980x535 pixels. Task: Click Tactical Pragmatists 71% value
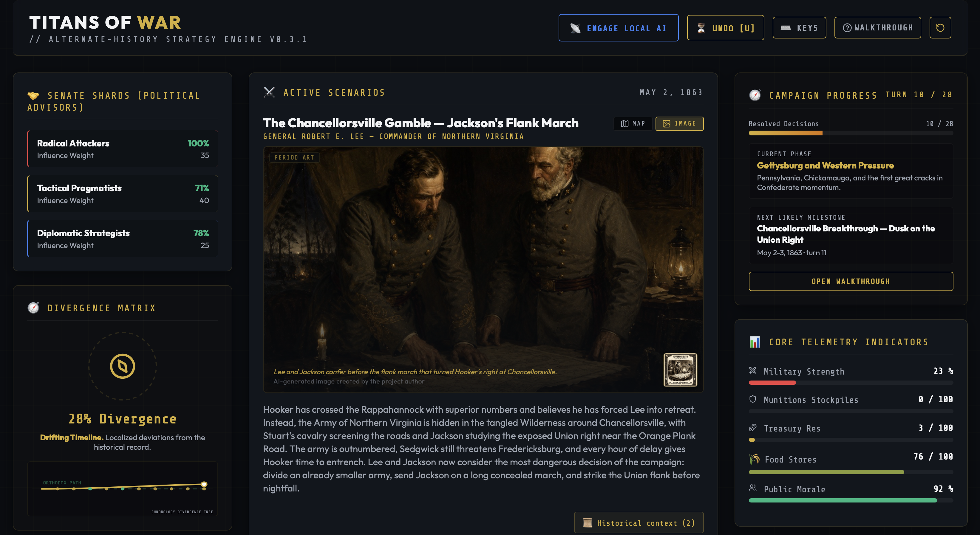pos(202,188)
